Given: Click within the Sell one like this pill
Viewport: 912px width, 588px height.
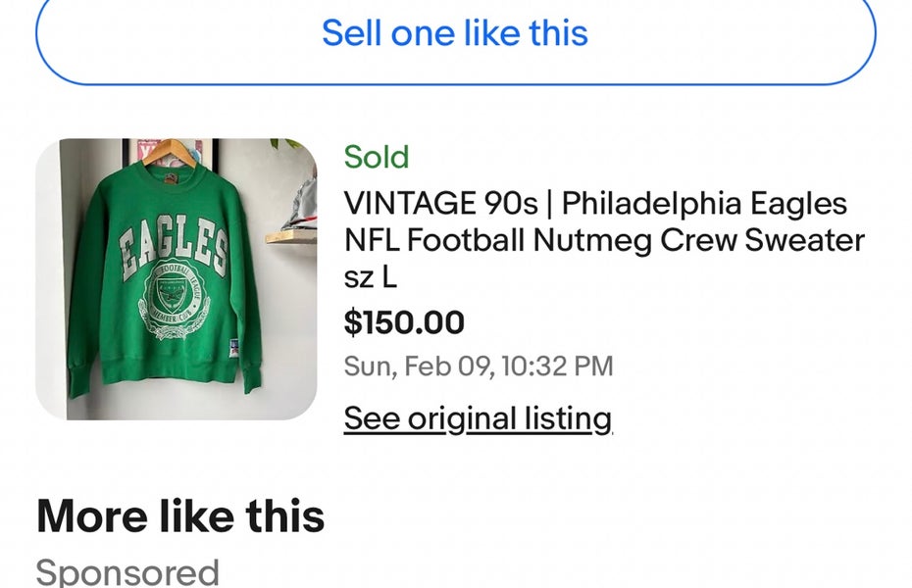Looking at the screenshot, I should [x=455, y=35].
